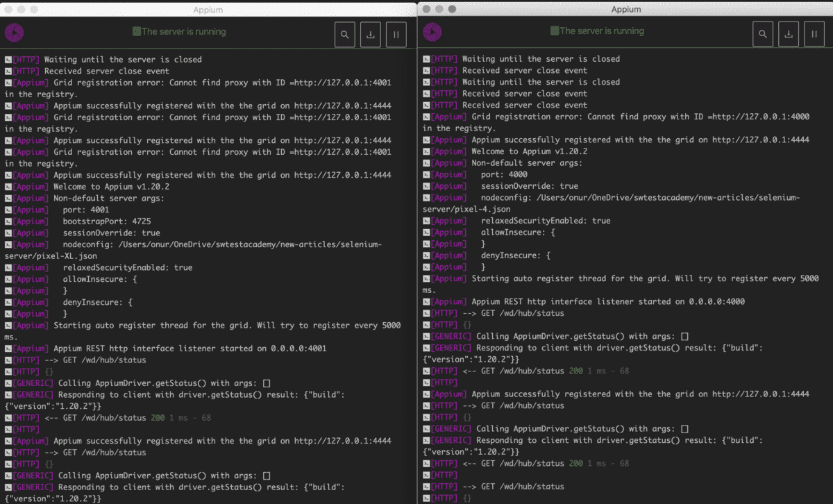Select the [GENERIC] tag in the left log
833x504 pixels.
[34, 383]
